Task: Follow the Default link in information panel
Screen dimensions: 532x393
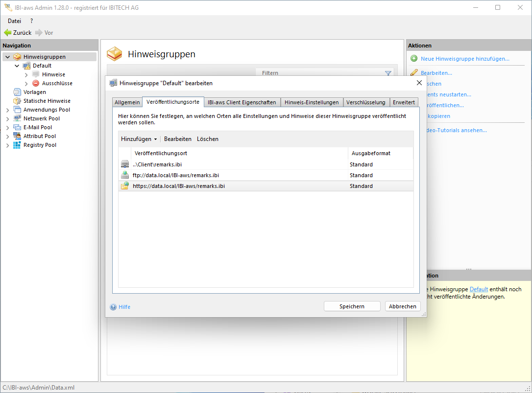Action: click(x=479, y=289)
